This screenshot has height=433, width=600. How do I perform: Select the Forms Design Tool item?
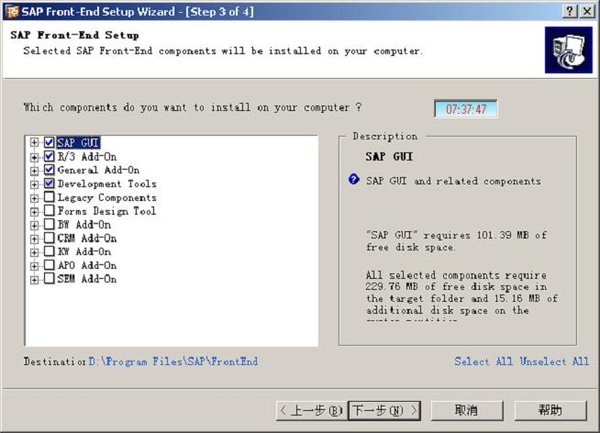point(106,212)
